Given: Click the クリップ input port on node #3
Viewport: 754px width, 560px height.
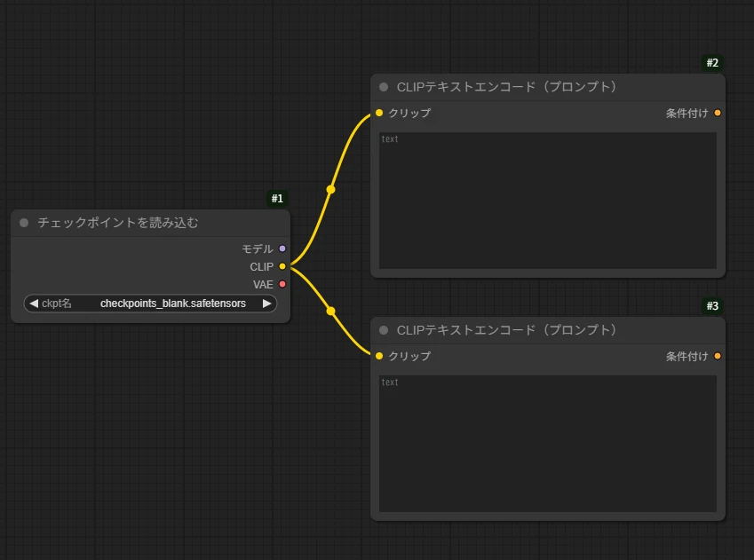Looking at the screenshot, I should [379, 356].
